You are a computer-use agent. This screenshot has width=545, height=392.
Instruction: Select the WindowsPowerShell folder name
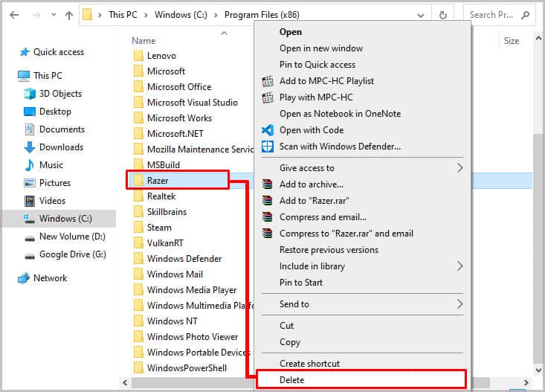point(187,368)
